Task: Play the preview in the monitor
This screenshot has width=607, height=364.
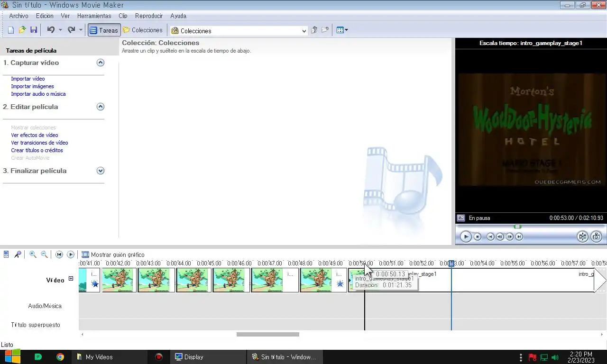Action: tap(466, 237)
